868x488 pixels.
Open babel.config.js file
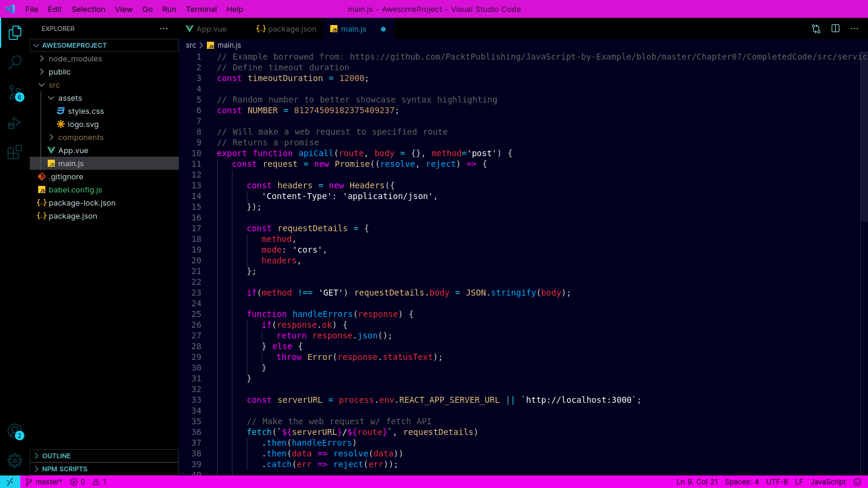[x=104, y=189]
